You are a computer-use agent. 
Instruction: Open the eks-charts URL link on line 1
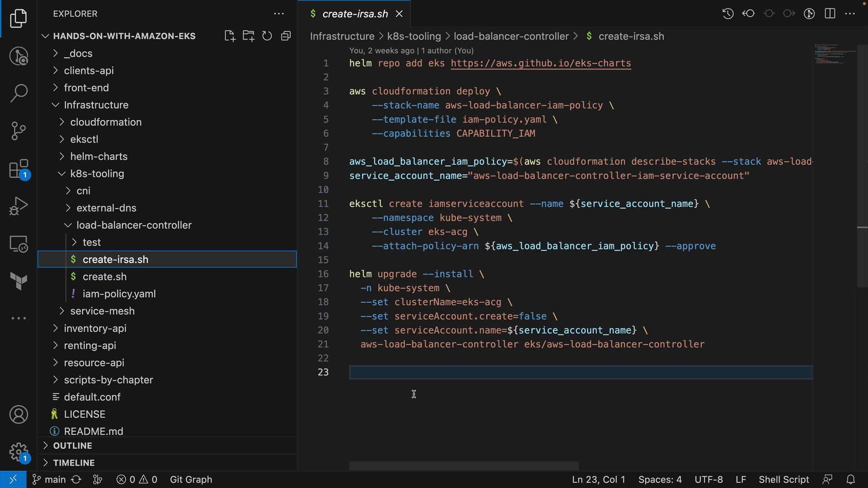coord(541,63)
